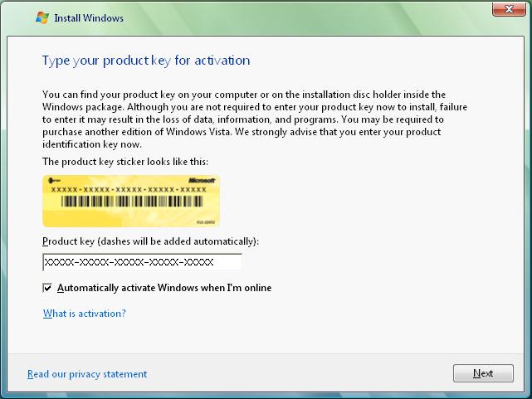Click the barcode on the product key sticker
The width and height of the screenshot is (532, 399).
pyautogui.click(x=132, y=202)
